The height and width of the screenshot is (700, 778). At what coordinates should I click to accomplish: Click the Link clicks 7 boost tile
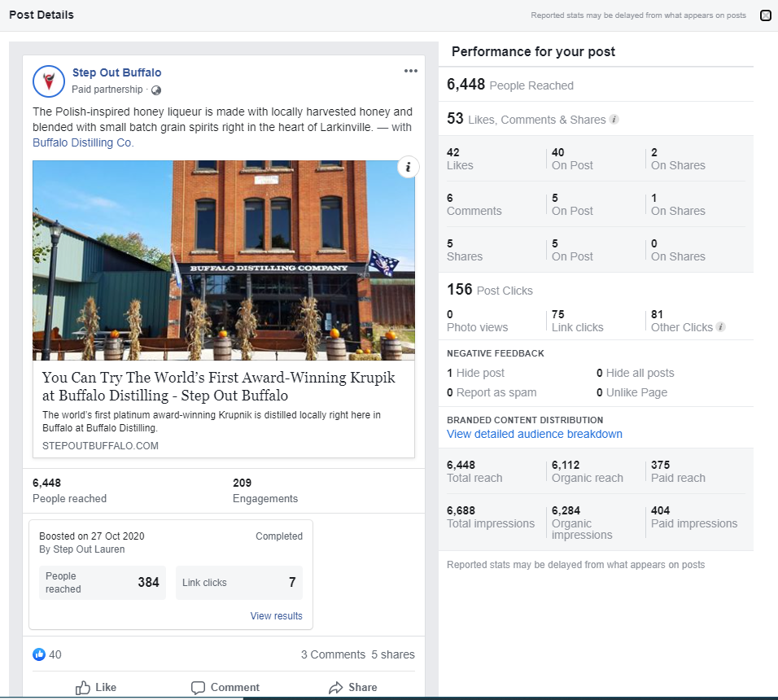[238, 583]
